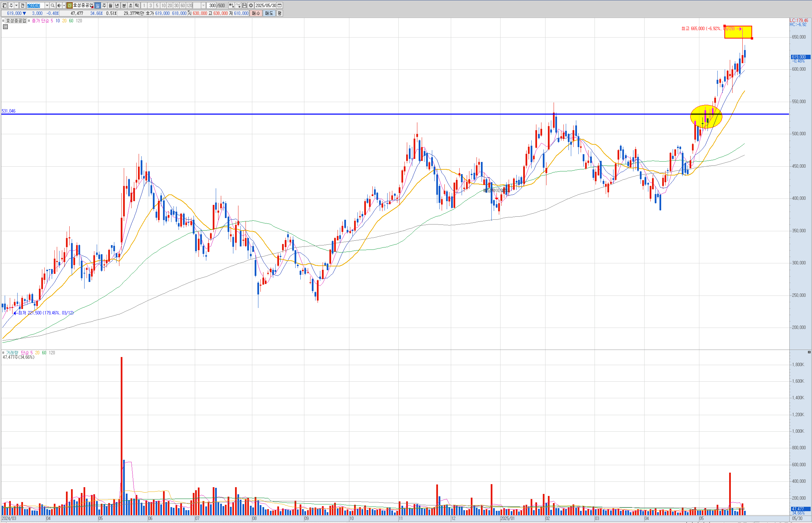The height and width of the screenshot is (523, 812).
Task: Expand the minute interval dropdown arrow
Action: (x=204, y=5)
